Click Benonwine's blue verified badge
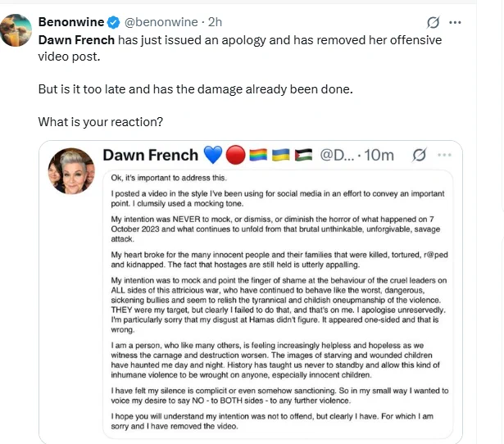Viewport: 504px width, 444px height. pyautogui.click(x=113, y=22)
